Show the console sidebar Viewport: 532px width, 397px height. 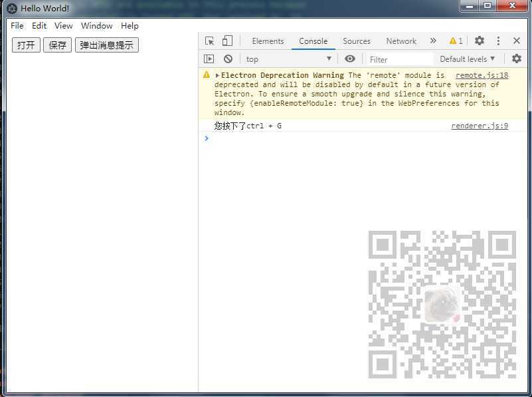(x=209, y=59)
